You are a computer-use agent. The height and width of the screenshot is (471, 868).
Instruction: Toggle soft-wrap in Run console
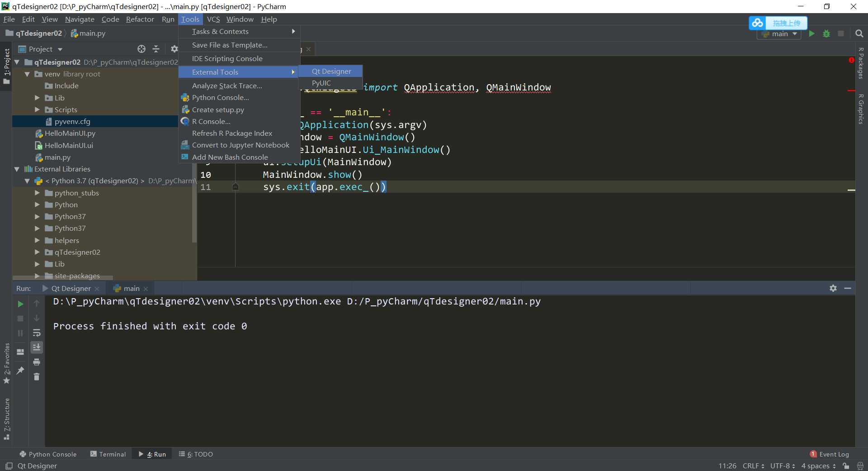click(37, 333)
